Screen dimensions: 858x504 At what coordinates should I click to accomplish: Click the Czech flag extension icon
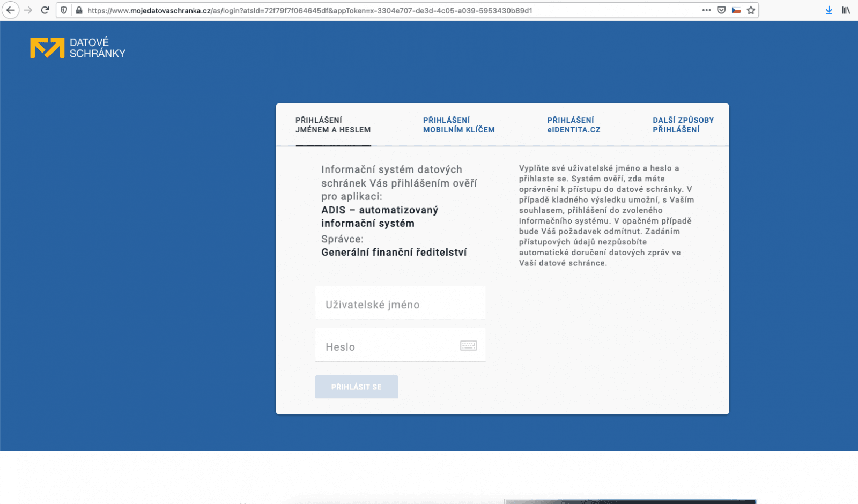click(736, 10)
